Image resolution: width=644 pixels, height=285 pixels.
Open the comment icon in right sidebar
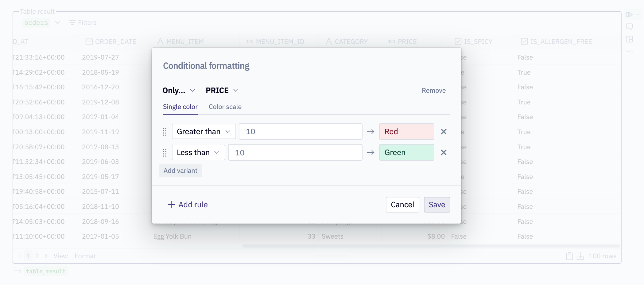(x=629, y=27)
